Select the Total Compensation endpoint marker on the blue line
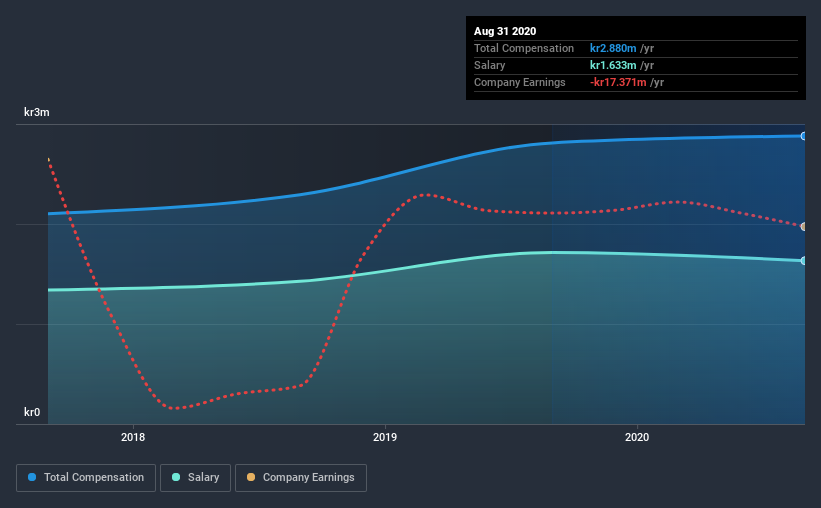 pos(803,136)
